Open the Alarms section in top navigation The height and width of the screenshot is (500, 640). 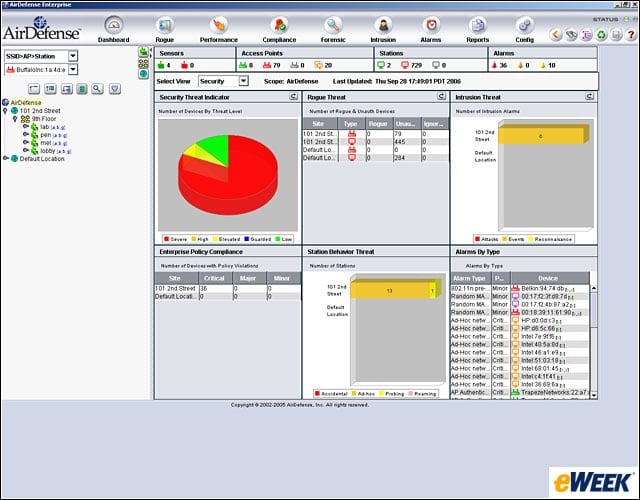point(431,29)
